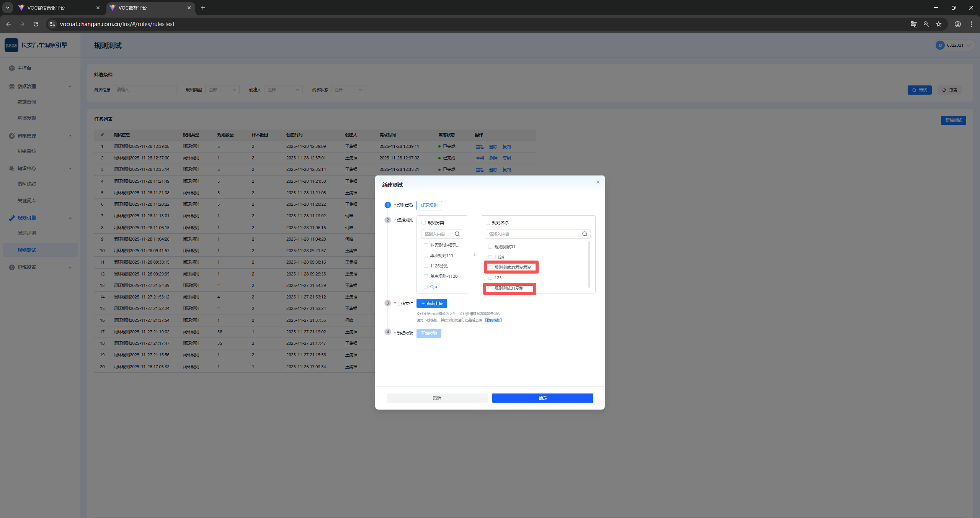The width and height of the screenshot is (980, 518).
Task: Click the transfer arrow between rule lists
Action: coord(474,255)
